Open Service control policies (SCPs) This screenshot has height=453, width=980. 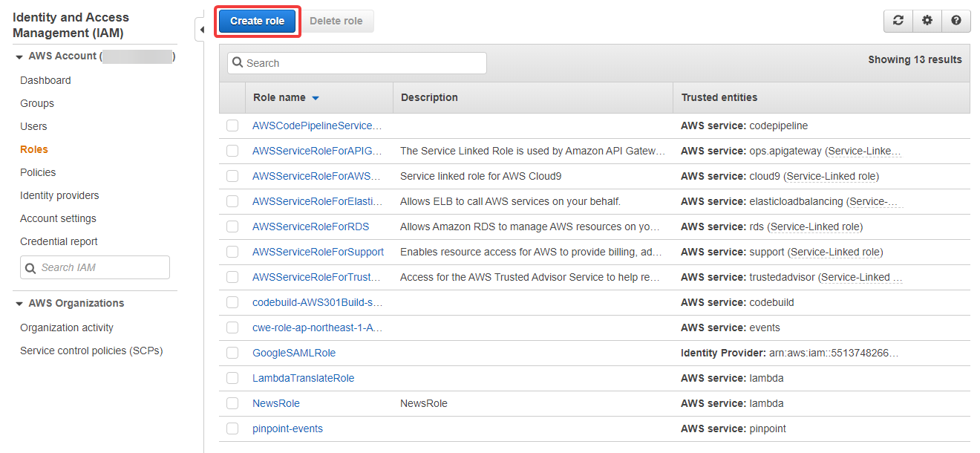click(x=91, y=351)
